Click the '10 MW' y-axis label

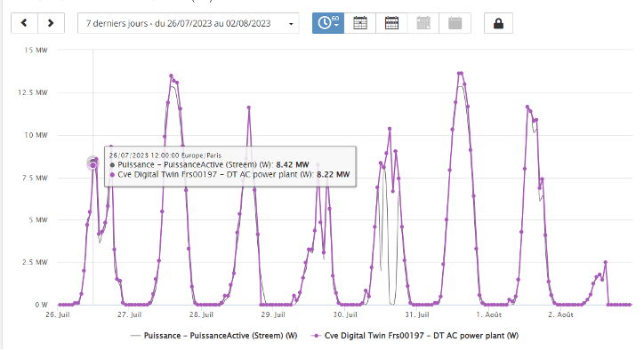coord(36,135)
